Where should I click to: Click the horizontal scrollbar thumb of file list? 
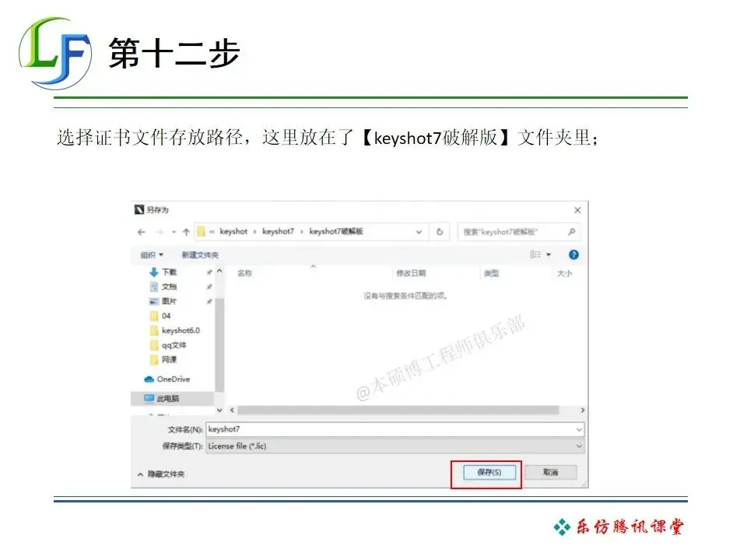[398, 410]
